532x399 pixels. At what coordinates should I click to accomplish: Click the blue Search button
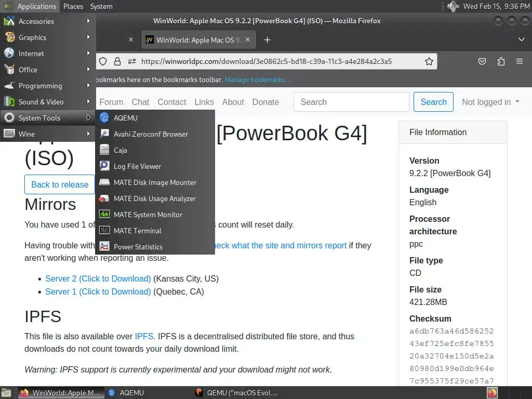433,102
